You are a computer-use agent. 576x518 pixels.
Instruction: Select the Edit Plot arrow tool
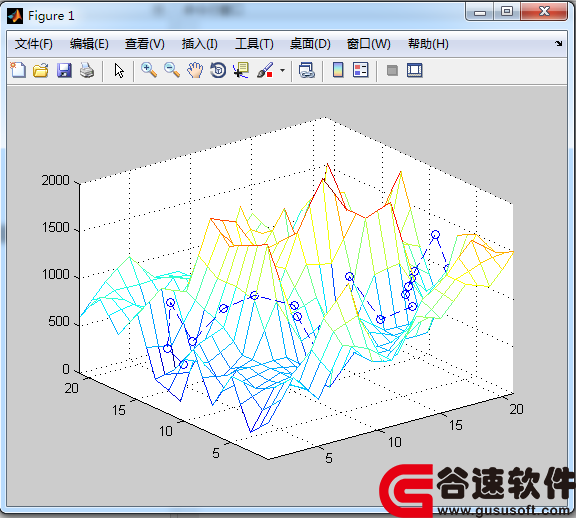tap(119, 70)
